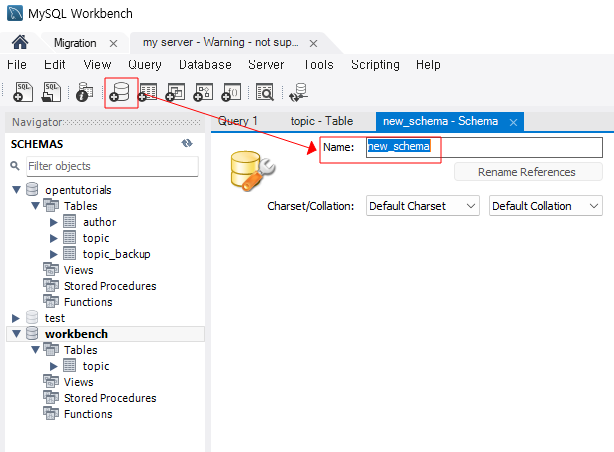This screenshot has height=452, width=614.
Task: Close the my server connection tab
Action: point(313,43)
